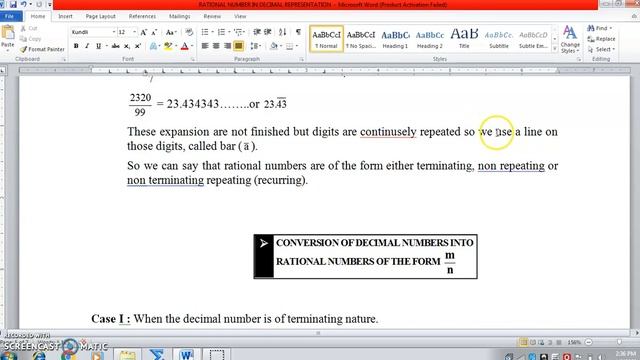Toggle Superscript formatting
Image resolution: width=640 pixels, height=360 pixels.
138,46
